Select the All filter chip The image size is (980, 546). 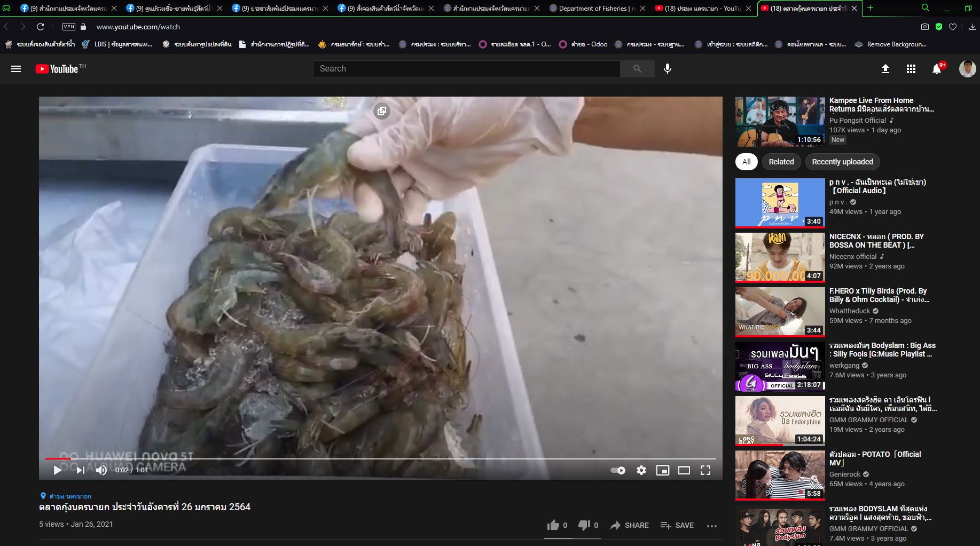(747, 162)
